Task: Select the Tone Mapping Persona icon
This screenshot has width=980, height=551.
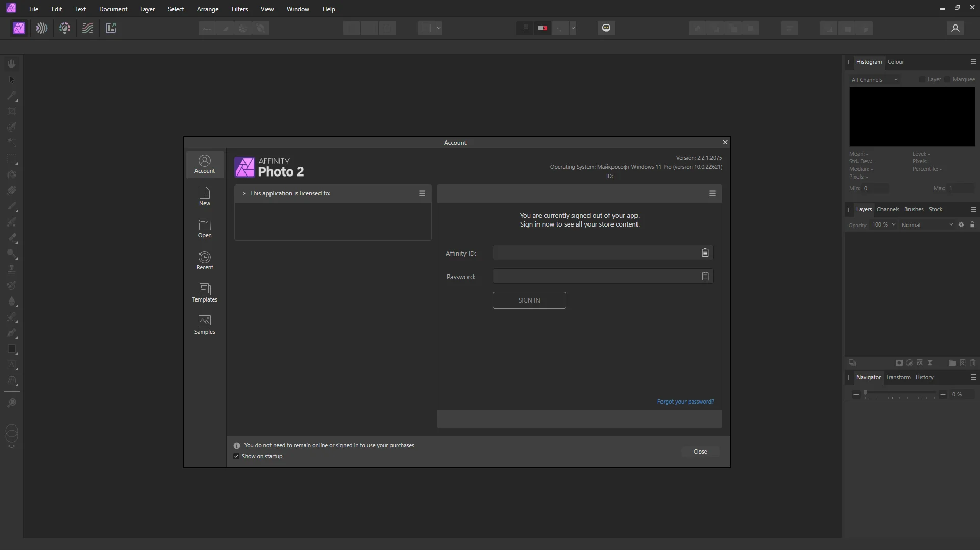Action: 88,28
